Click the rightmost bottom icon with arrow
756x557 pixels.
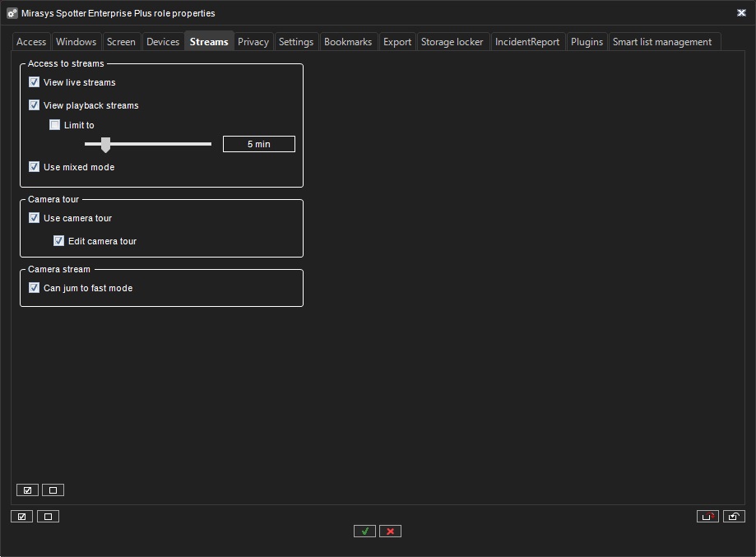point(734,517)
